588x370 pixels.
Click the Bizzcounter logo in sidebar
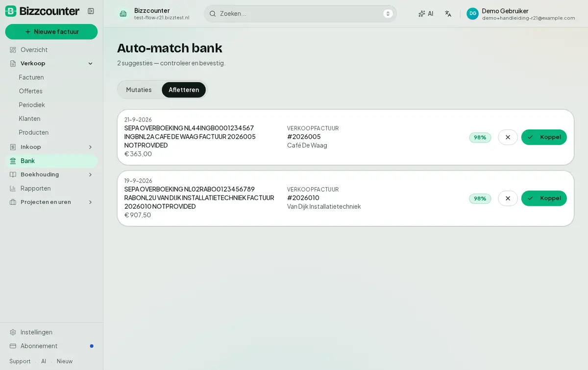click(42, 11)
